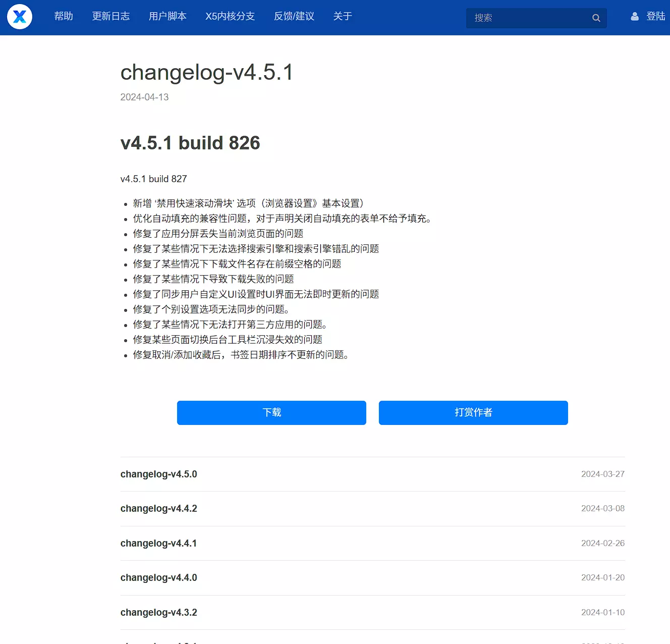Image resolution: width=670 pixels, height=644 pixels.
Task: Click the v4.5.1 build 826 heading
Action: pos(190,143)
